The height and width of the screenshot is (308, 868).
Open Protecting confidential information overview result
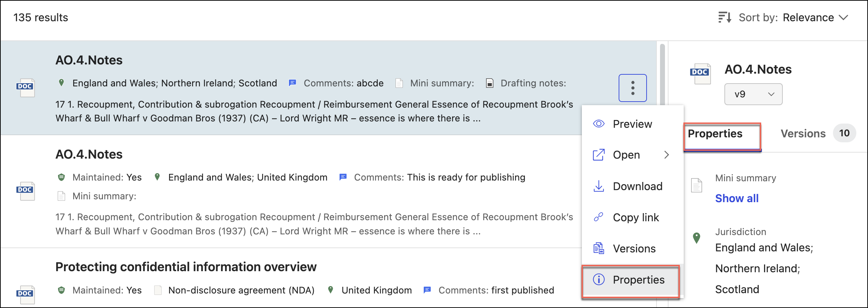point(186,267)
